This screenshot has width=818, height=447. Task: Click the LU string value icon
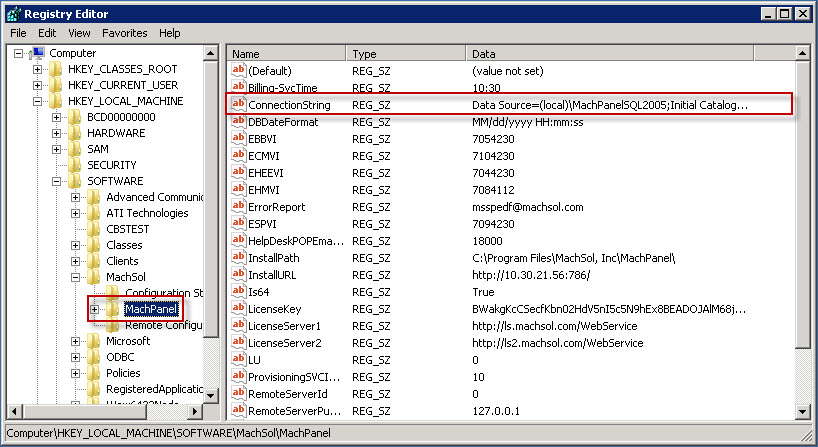(x=238, y=359)
